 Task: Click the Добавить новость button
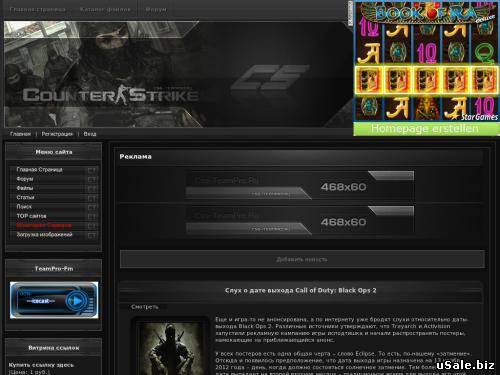302,259
